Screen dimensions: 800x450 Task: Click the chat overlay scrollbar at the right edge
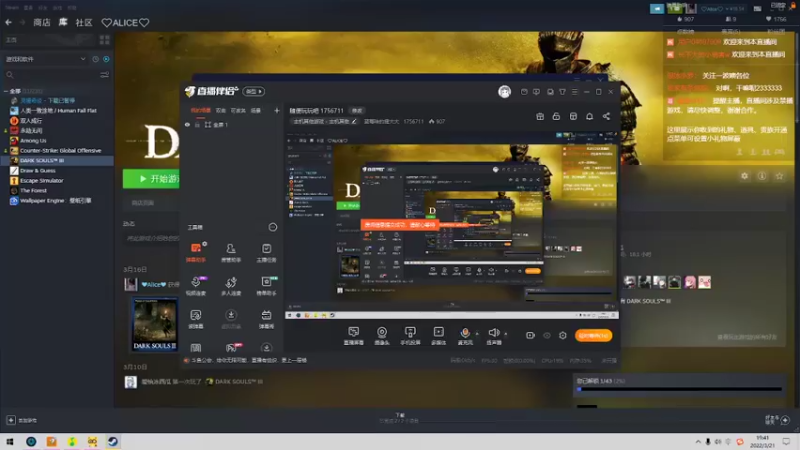[797, 77]
